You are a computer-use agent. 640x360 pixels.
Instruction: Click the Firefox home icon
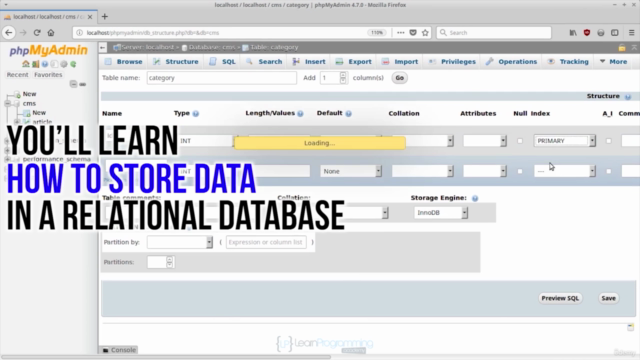(51, 33)
